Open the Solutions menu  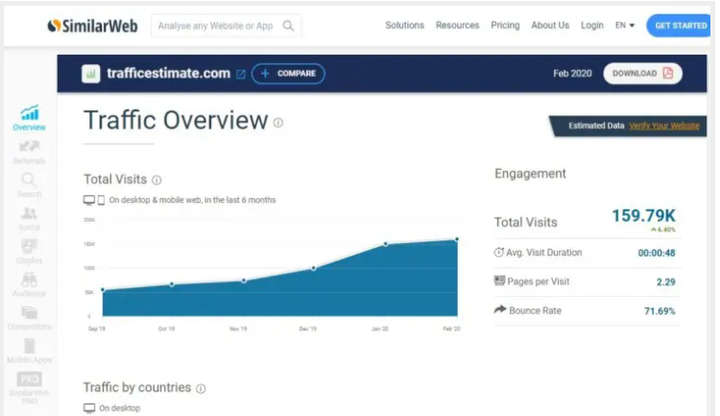405,25
